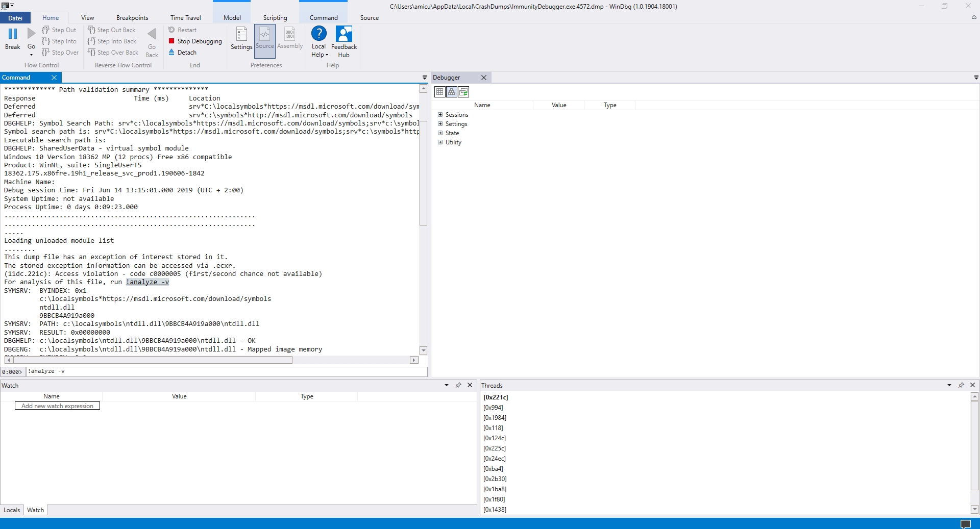
Task: Close the Threads pane
Action: tap(973, 385)
